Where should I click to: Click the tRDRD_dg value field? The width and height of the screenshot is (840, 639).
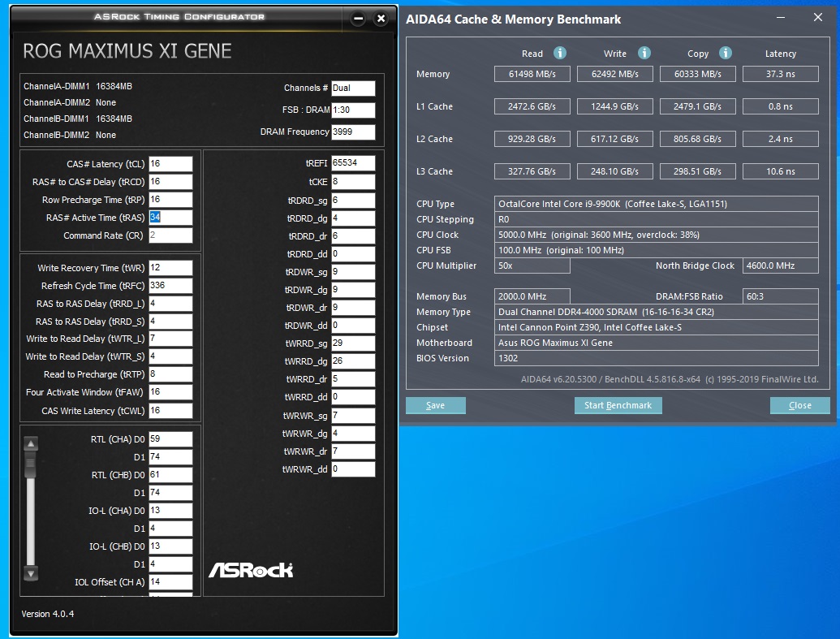coord(353,218)
